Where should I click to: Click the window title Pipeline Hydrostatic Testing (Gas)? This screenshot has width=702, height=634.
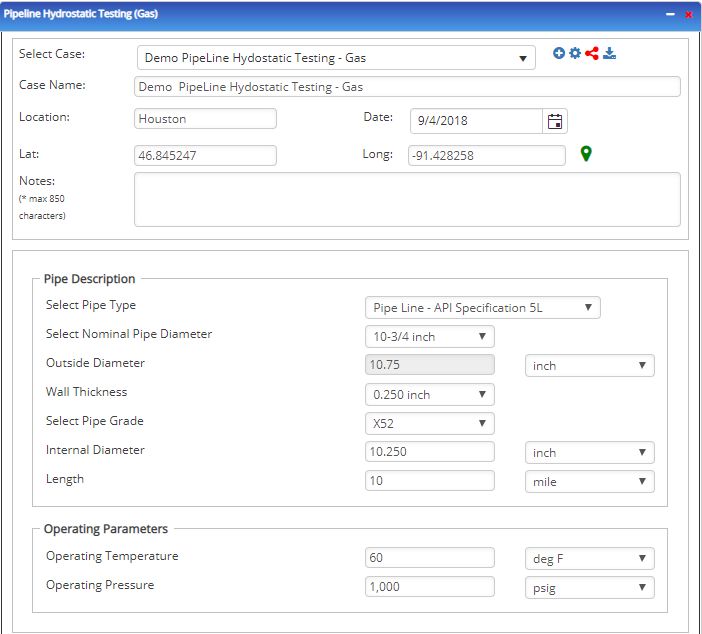[81, 13]
